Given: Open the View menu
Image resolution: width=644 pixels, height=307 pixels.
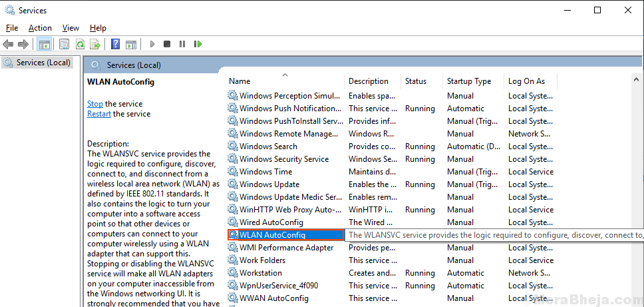Looking at the screenshot, I should [71, 28].
